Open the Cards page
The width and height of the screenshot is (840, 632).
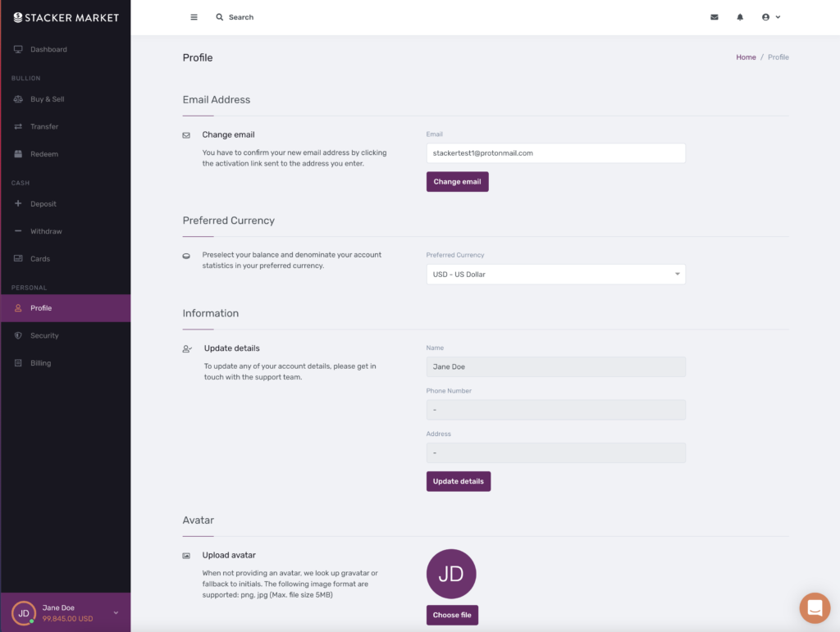pyautogui.click(x=39, y=258)
